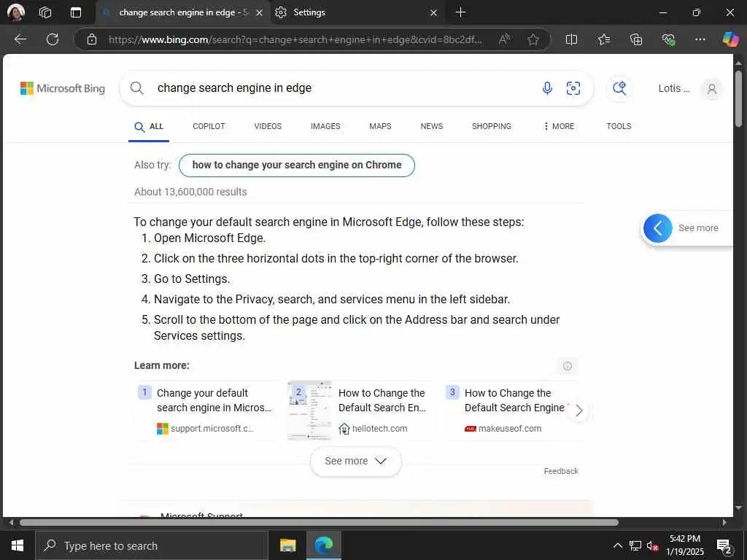Open visual search camera icon

point(573,88)
